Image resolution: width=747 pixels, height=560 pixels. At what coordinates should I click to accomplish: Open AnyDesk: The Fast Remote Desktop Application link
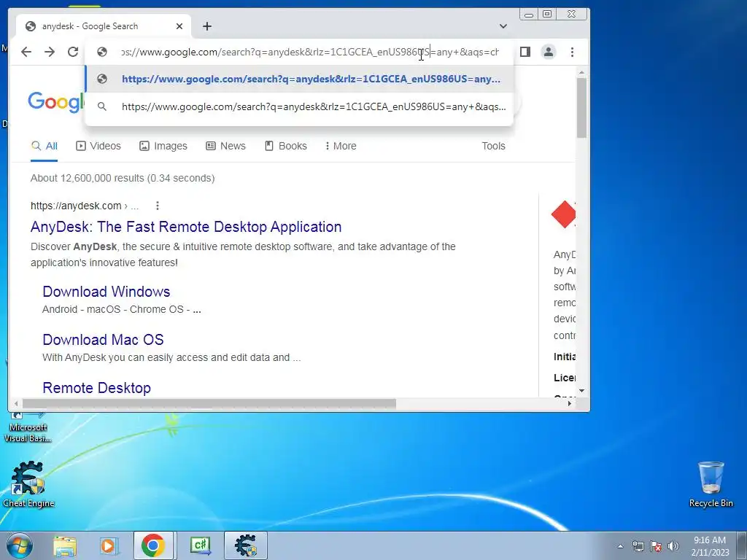186,227
